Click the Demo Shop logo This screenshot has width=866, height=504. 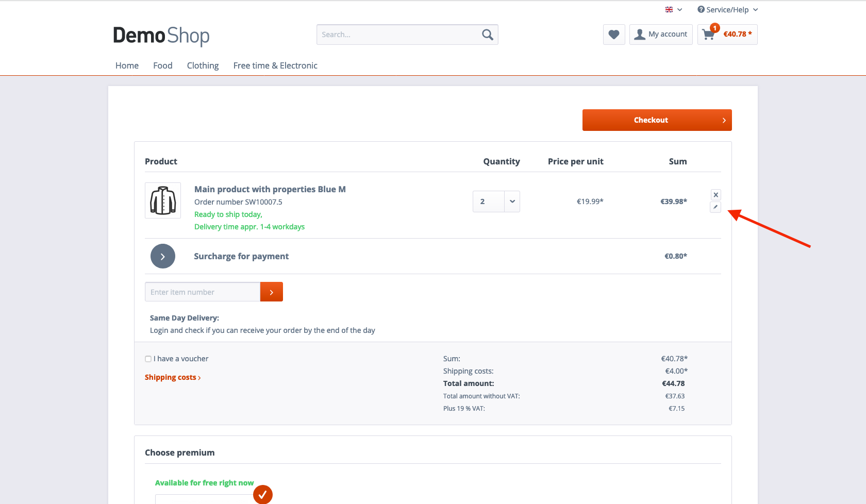[x=161, y=36]
